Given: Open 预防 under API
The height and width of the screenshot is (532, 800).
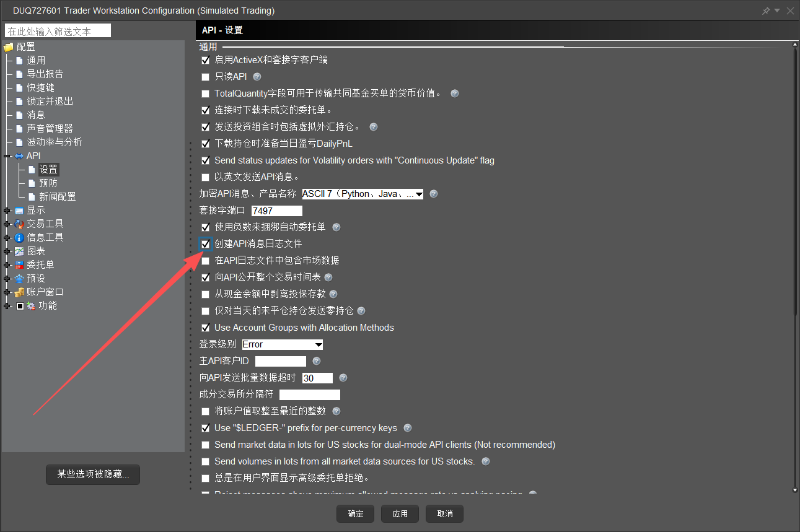Looking at the screenshot, I should 48,183.
